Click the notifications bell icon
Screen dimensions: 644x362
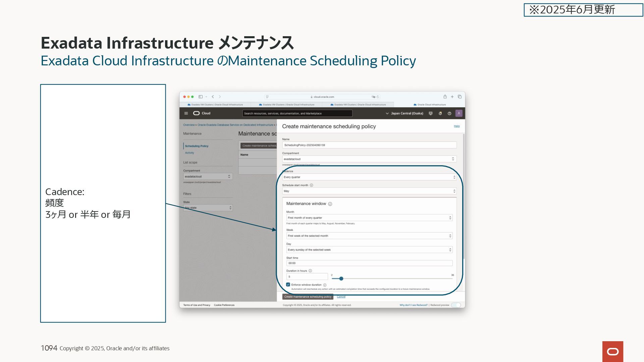pos(440,113)
